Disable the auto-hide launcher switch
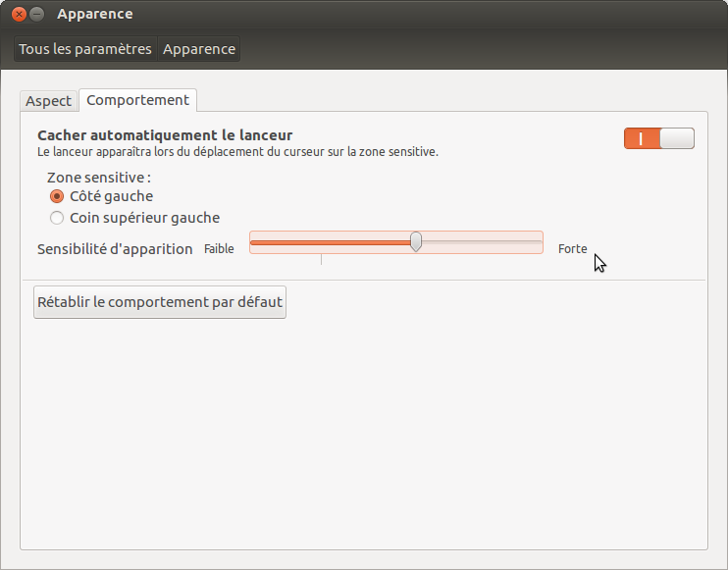This screenshot has width=728, height=570. (658, 138)
